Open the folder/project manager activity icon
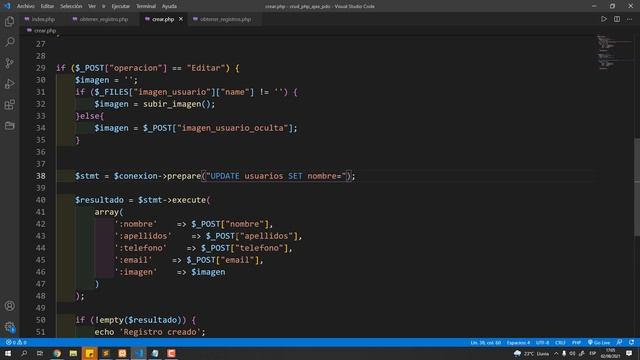The width and height of the screenshot is (640, 360). (x=9, y=125)
